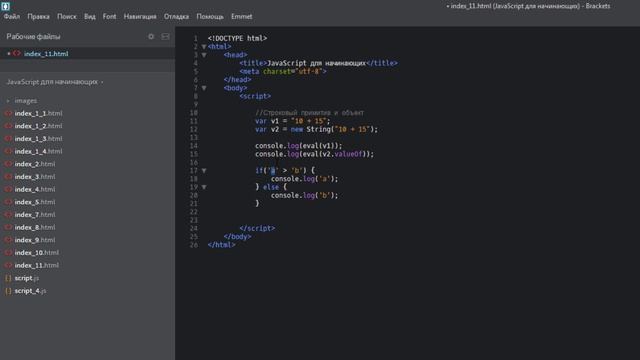Open index_1_2.html in file tree
Image resolution: width=640 pixels, height=360 pixels.
click(x=38, y=126)
